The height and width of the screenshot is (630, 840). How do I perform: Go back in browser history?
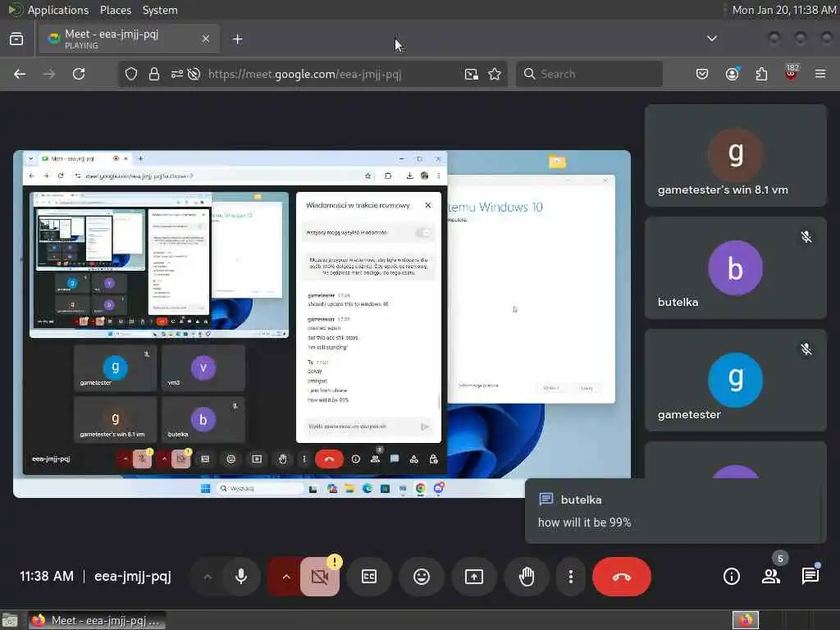[20, 74]
